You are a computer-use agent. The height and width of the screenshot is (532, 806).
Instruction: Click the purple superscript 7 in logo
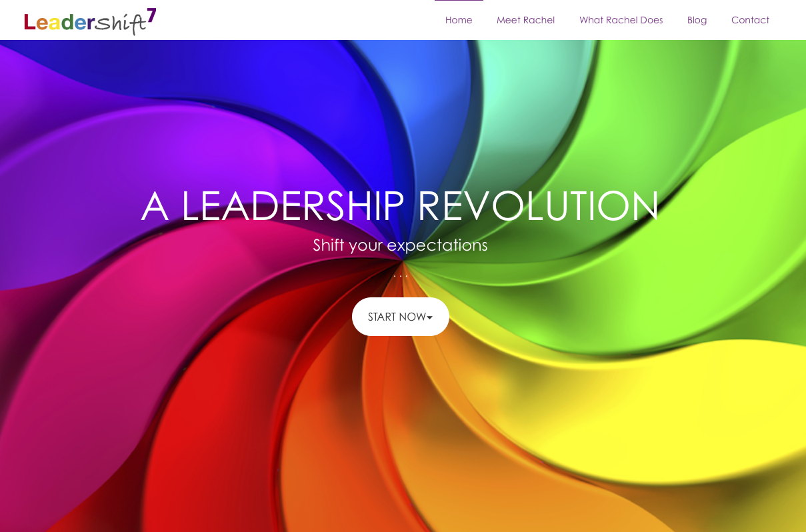tap(151, 15)
